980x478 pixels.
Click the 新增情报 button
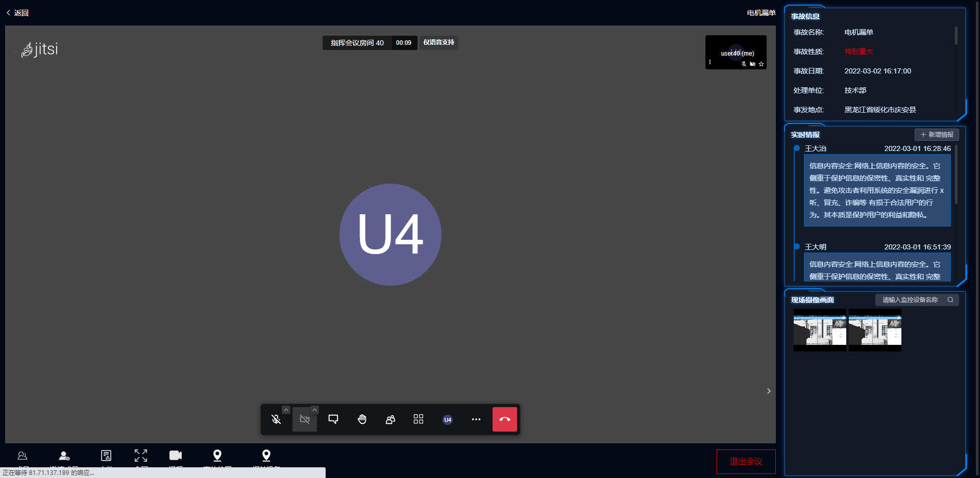pos(937,135)
